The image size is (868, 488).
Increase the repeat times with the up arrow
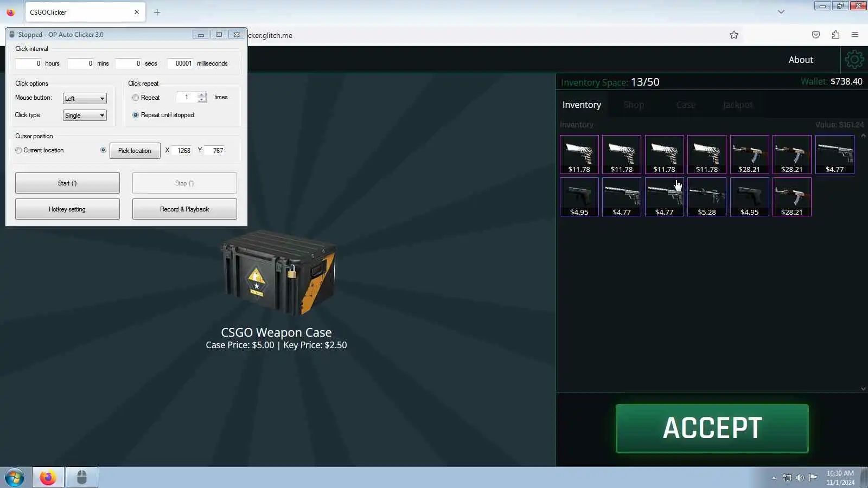pos(202,95)
